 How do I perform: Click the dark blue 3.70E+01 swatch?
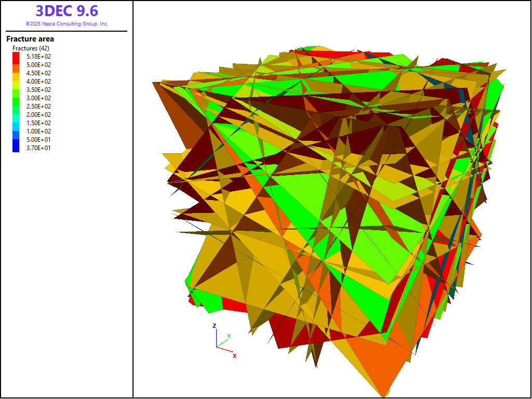coord(16,148)
